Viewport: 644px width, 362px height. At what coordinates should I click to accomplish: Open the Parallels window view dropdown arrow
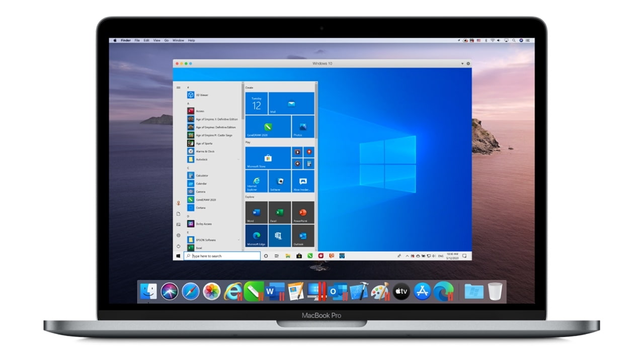click(462, 64)
